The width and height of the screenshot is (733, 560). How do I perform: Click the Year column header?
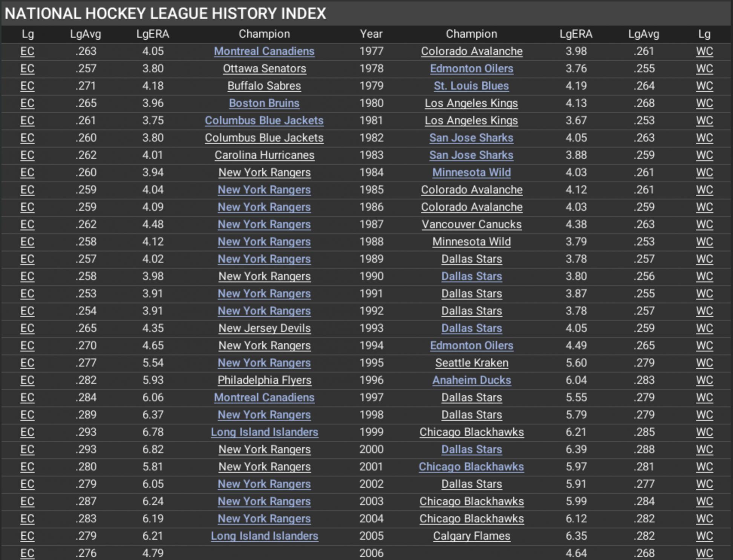coord(371,34)
